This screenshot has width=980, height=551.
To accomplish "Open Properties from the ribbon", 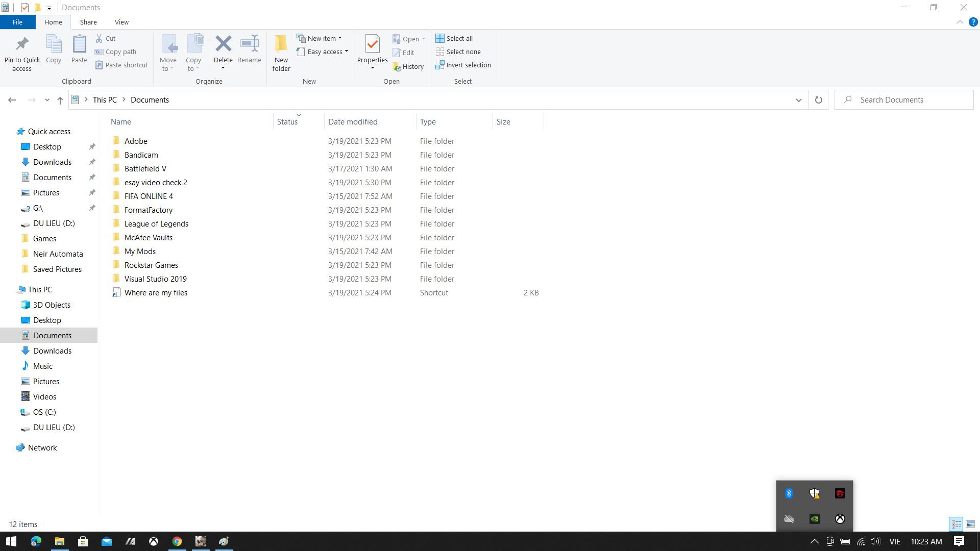I will pos(372,44).
